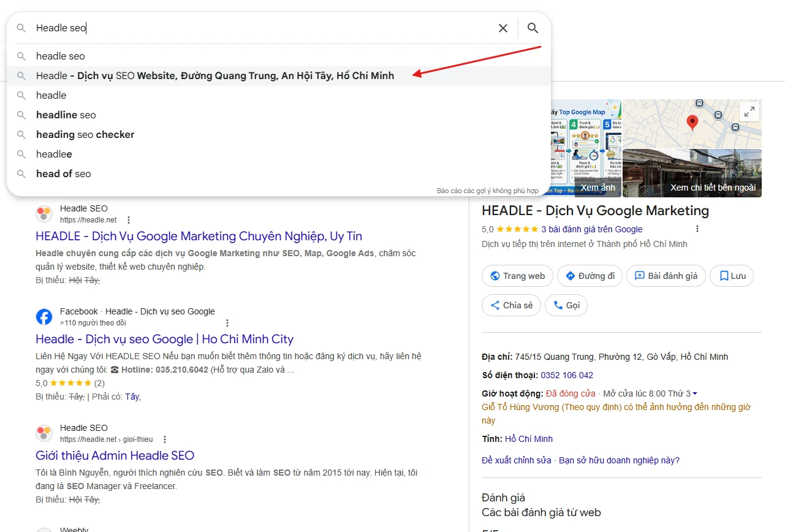Viewport: 785px width, 532px height.
Task: Choose 'heading seo checker' suggestion
Action: [85, 135]
